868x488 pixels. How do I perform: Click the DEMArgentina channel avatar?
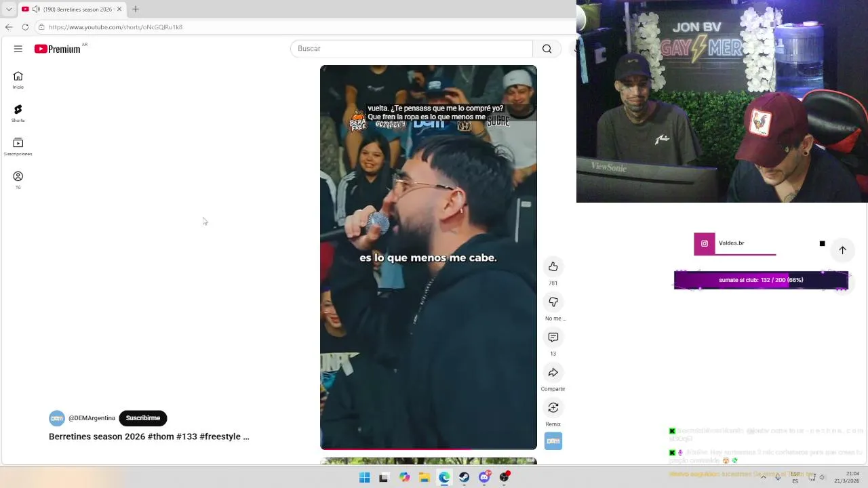57,418
